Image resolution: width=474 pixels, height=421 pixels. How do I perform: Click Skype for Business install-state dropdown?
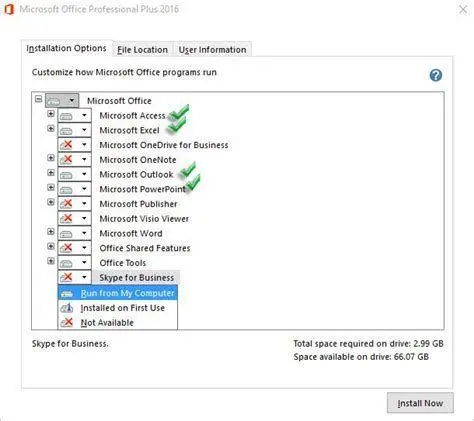(x=74, y=277)
